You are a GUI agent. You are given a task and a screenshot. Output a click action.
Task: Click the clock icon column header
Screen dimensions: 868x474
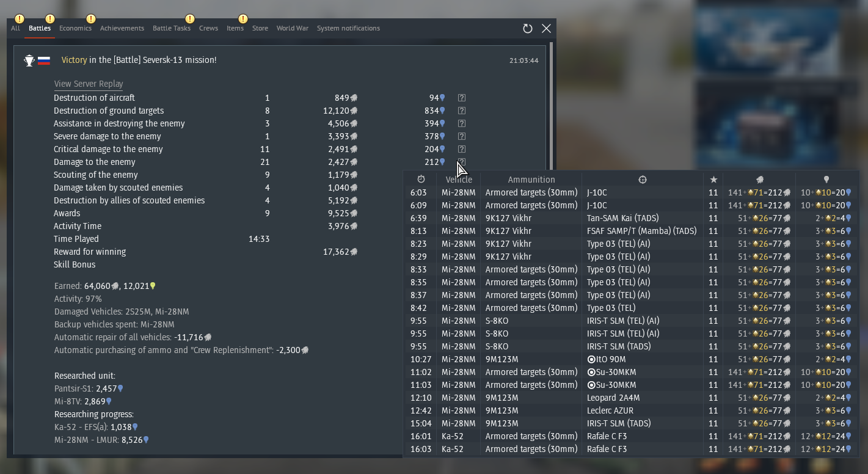[421, 180]
